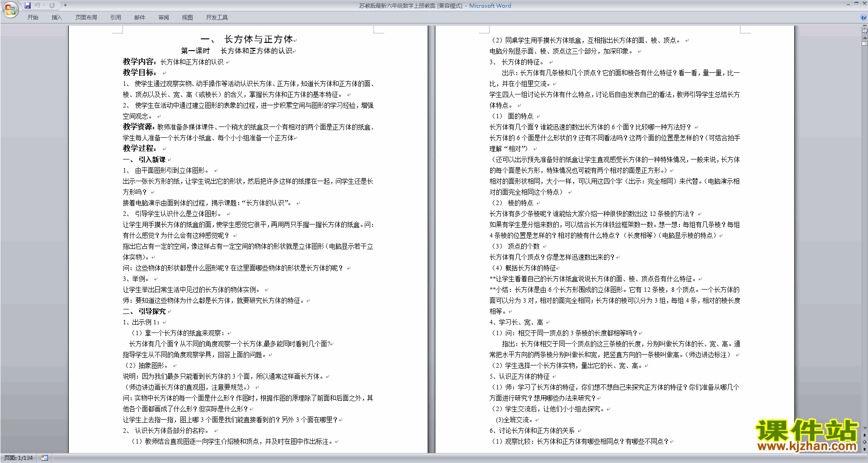Click the line 6、讨论长方体和正方体的关系

pos(532,430)
